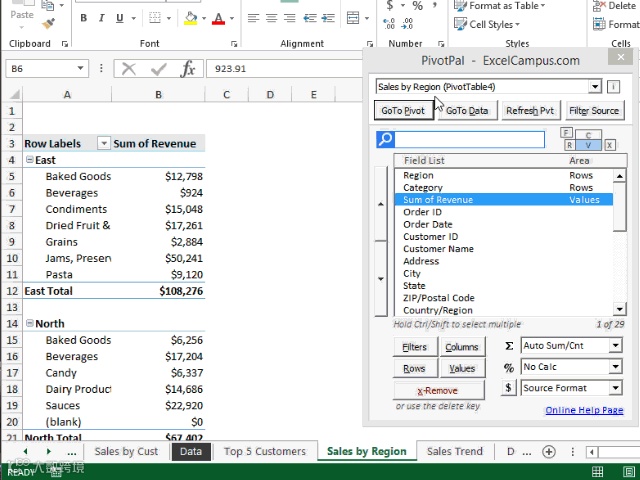Collapse the North region group
640x480 pixels.
(29, 323)
